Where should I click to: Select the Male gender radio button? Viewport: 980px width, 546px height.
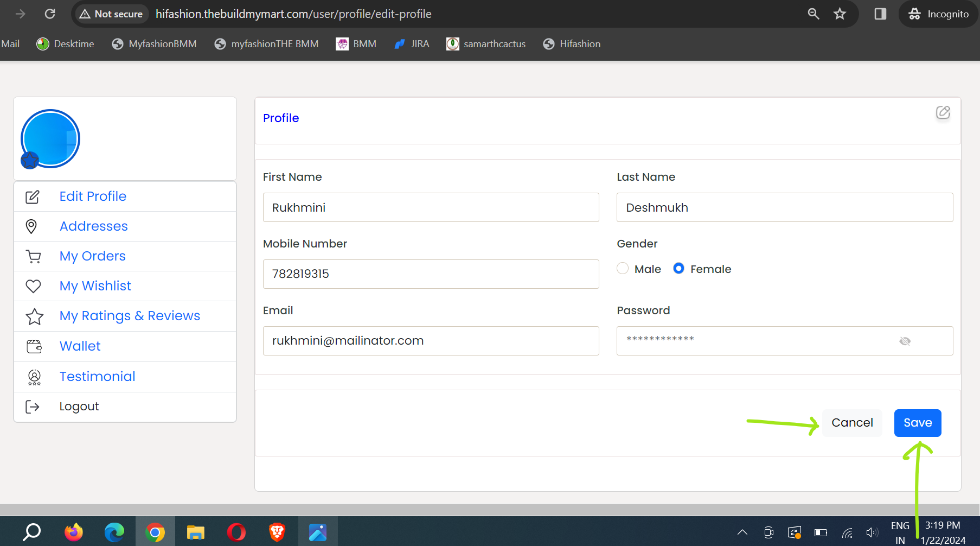click(x=623, y=269)
